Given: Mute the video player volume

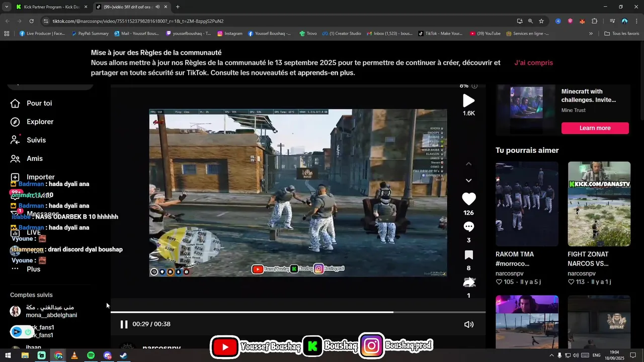Looking at the screenshot, I should [x=468, y=324].
